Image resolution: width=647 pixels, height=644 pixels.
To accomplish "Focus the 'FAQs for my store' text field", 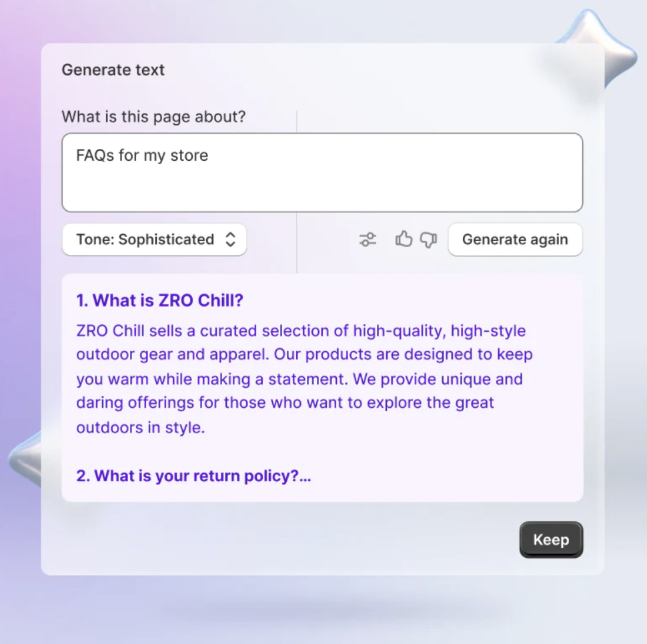I will click(322, 173).
